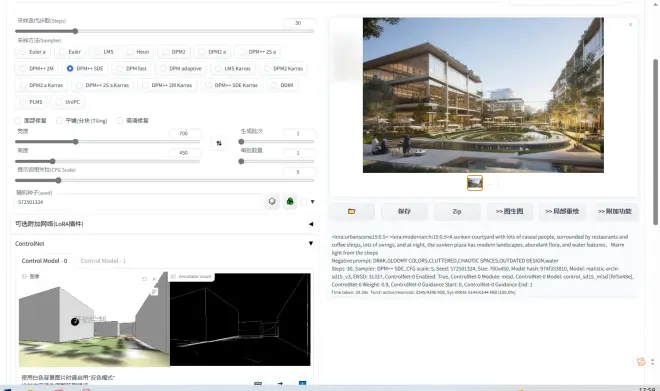
Task: Select the Heun sampler
Action: click(x=138, y=52)
